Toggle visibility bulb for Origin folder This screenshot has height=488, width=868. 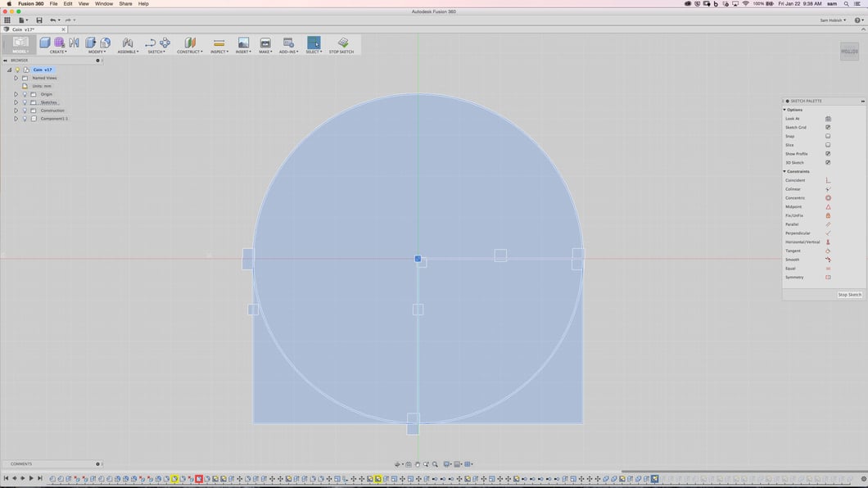coord(25,94)
